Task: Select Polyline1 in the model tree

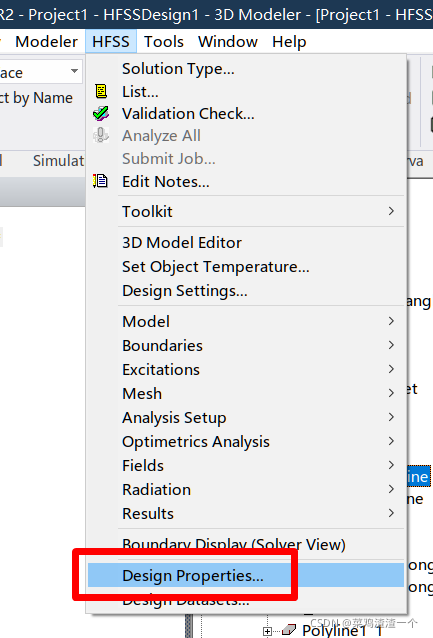Action: click(x=342, y=631)
